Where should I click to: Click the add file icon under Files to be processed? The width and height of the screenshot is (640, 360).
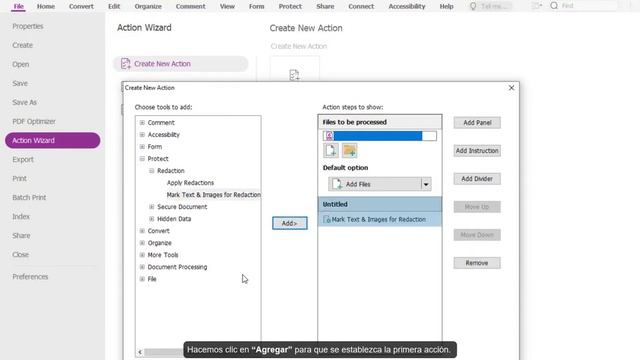point(331,151)
